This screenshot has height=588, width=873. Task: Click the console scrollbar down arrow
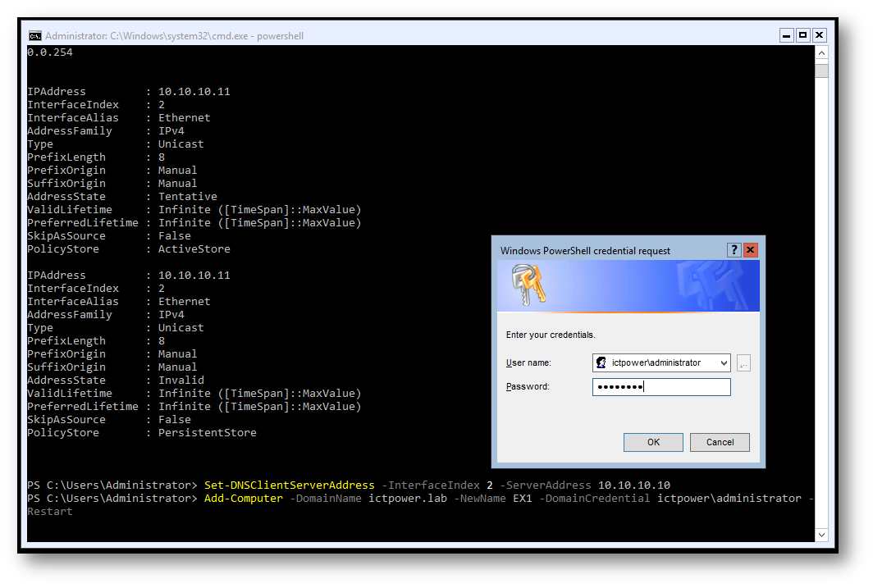[x=821, y=535]
